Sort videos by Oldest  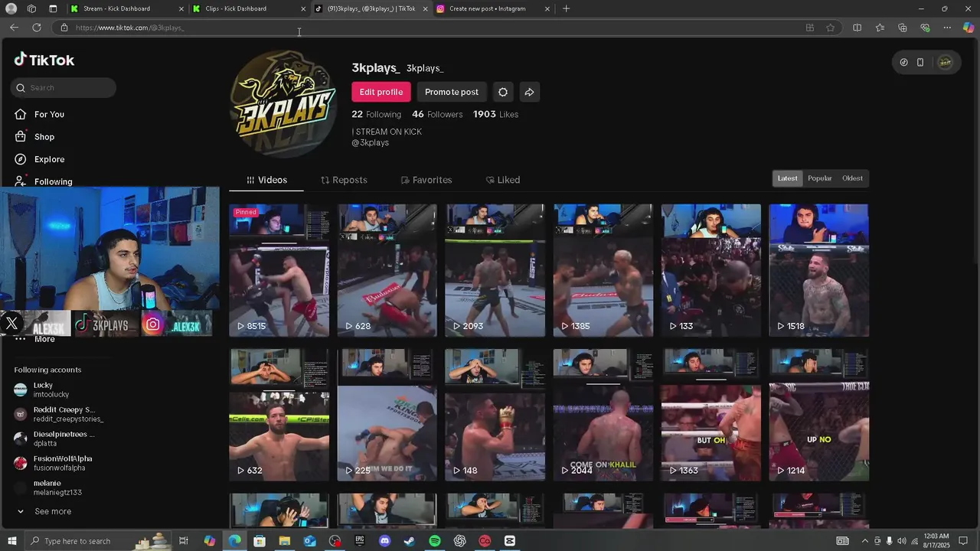(x=852, y=178)
